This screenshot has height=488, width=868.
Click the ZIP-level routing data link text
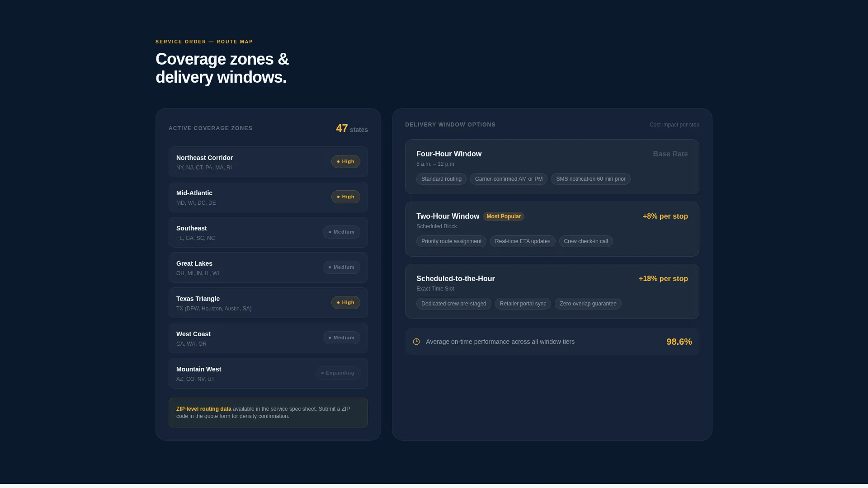[204, 409]
